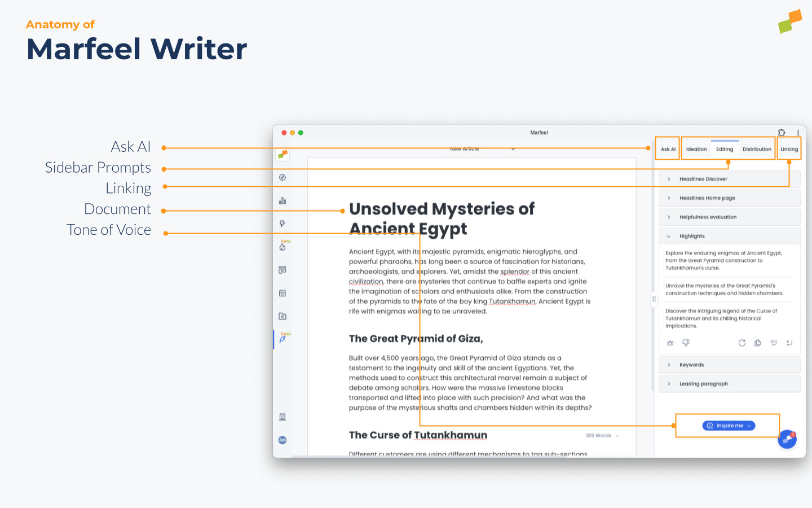Select the lightning bolt sidebar icon
Screen dimensions: 812x508
point(283,223)
